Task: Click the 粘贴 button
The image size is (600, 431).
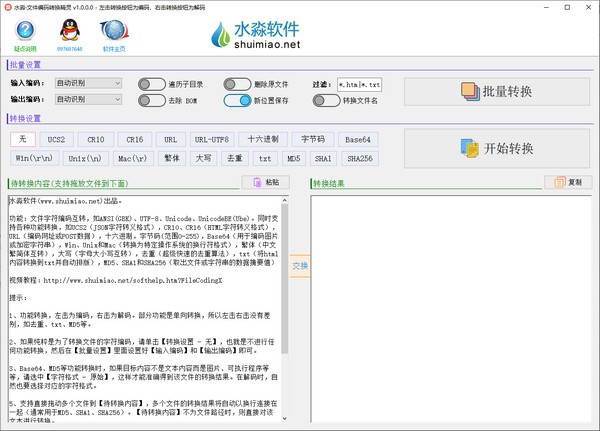Action: (x=266, y=182)
